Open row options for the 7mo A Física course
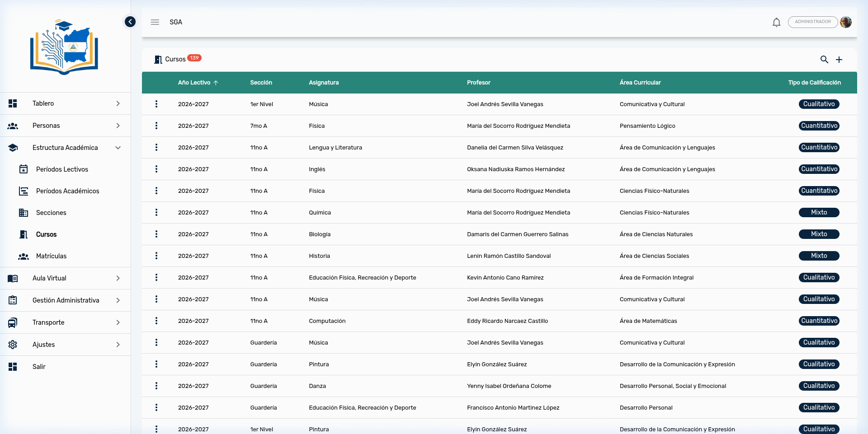This screenshot has height=434, width=868. tap(156, 126)
